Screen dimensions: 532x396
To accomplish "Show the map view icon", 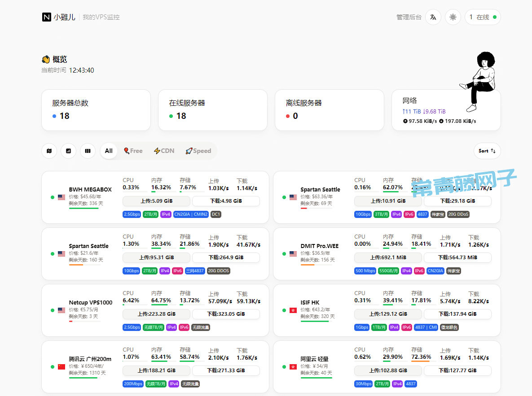I will [x=49, y=151].
